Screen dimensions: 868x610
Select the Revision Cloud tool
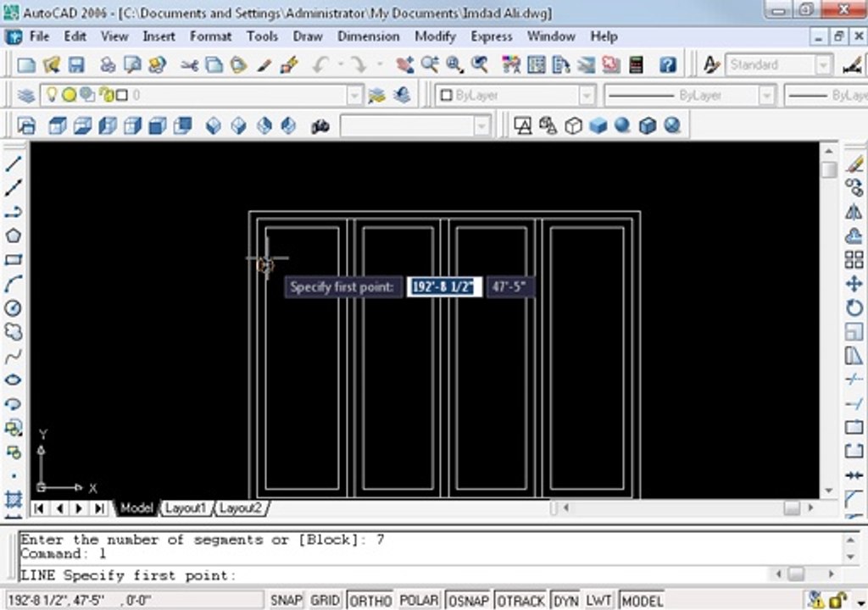point(14,332)
